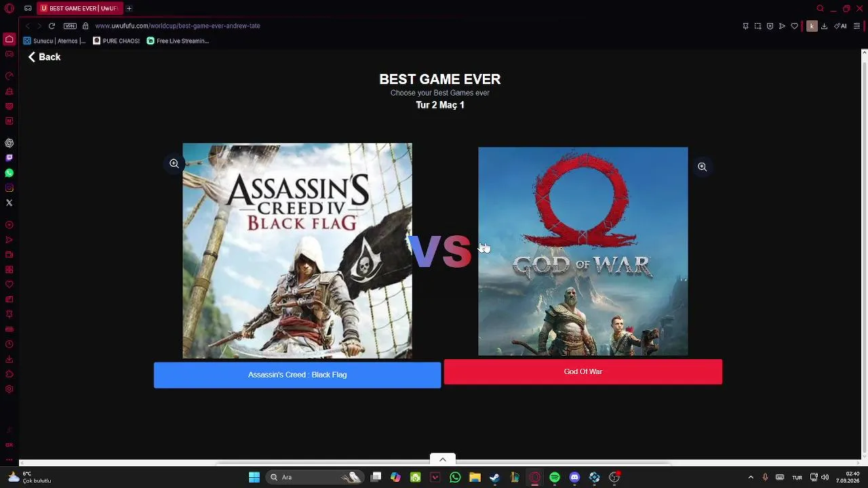Image resolution: width=868 pixels, height=488 pixels.
Task: Open the weather widget Çok bulutlu
Action: click(28, 477)
